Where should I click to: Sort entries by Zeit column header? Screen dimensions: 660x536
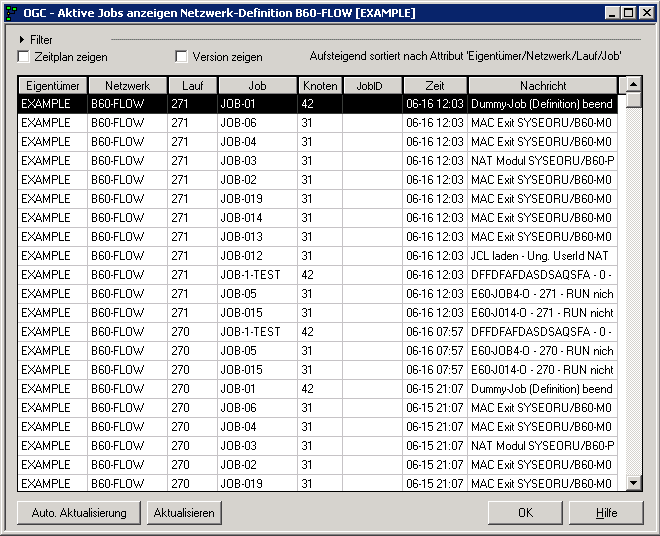pyautogui.click(x=434, y=86)
